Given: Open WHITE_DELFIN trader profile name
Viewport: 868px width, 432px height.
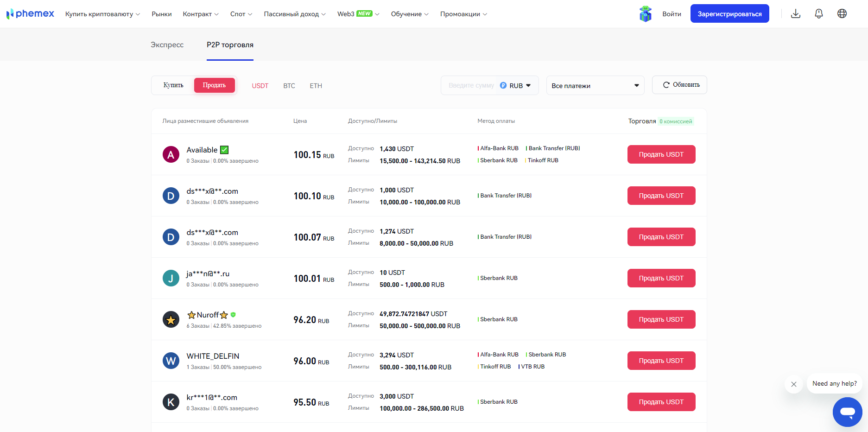Looking at the screenshot, I should pyautogui.click(x=213, y=356).
